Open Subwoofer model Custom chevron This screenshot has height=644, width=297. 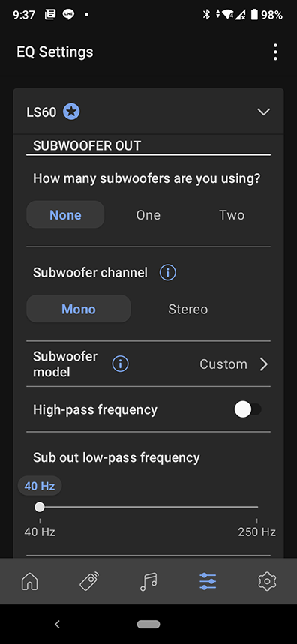pyautogui.click(x=264, y=364)
